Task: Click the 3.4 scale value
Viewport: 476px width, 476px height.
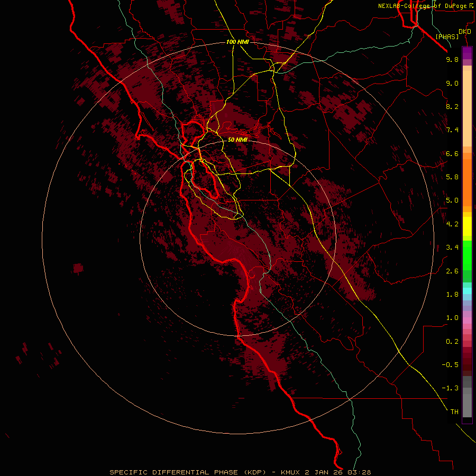Action: [x=452, y=248]
